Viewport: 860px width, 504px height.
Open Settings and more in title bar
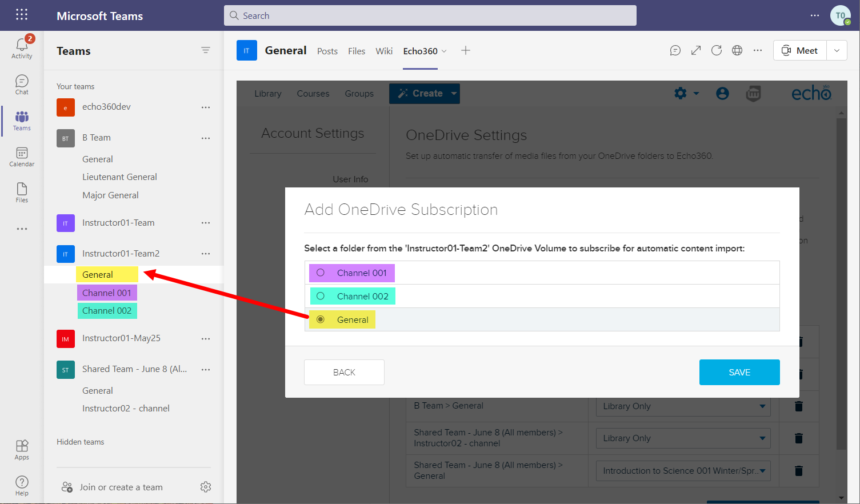click(815, 15)
